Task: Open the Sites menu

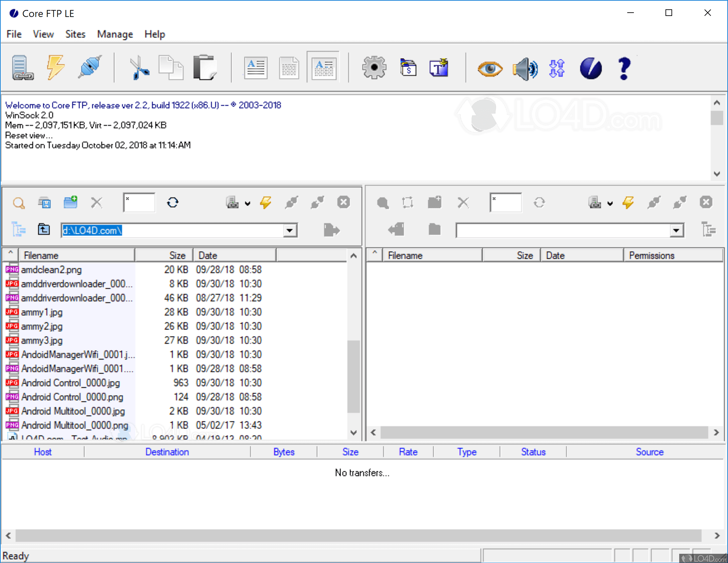Action: tap(75, 34)
